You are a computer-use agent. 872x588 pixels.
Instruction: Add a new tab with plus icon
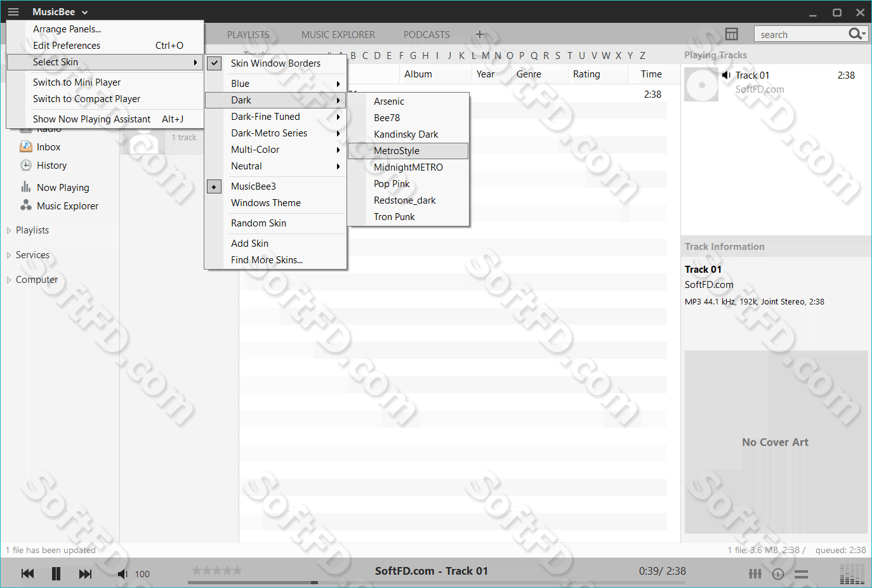(480, 34)
